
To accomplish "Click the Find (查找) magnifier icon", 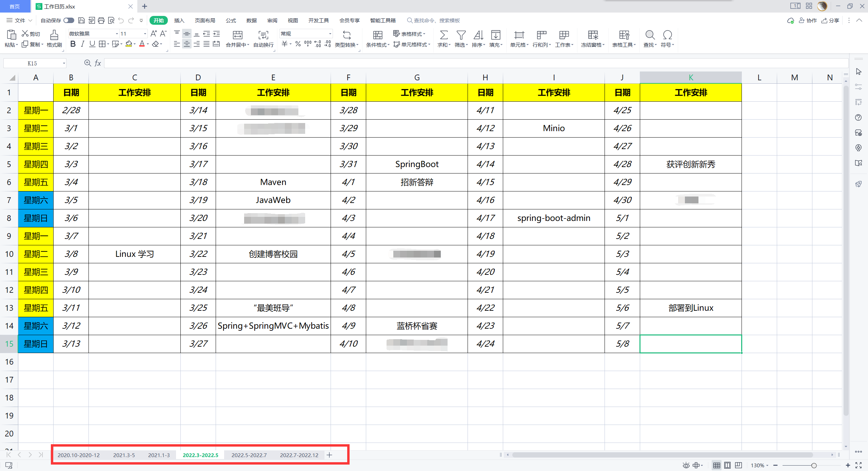I will [650, 35].
